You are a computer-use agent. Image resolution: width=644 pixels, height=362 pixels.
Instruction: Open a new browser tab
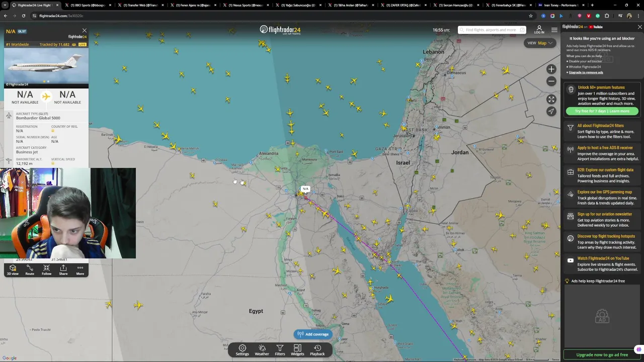point(592,5)
